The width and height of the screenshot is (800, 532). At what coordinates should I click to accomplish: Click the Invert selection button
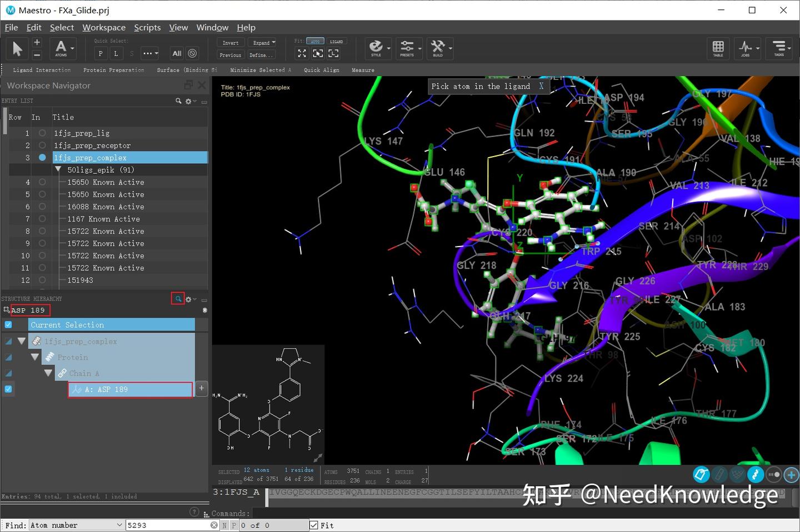(x=230, y=42)
